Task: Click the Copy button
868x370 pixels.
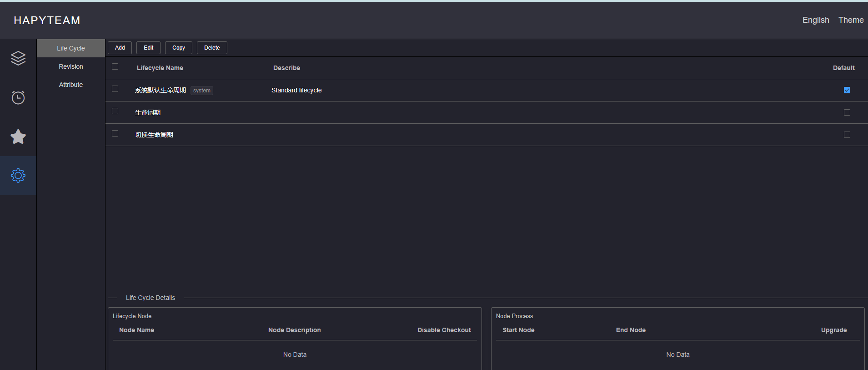Action: pyautogui.click(x=179, y=48)
